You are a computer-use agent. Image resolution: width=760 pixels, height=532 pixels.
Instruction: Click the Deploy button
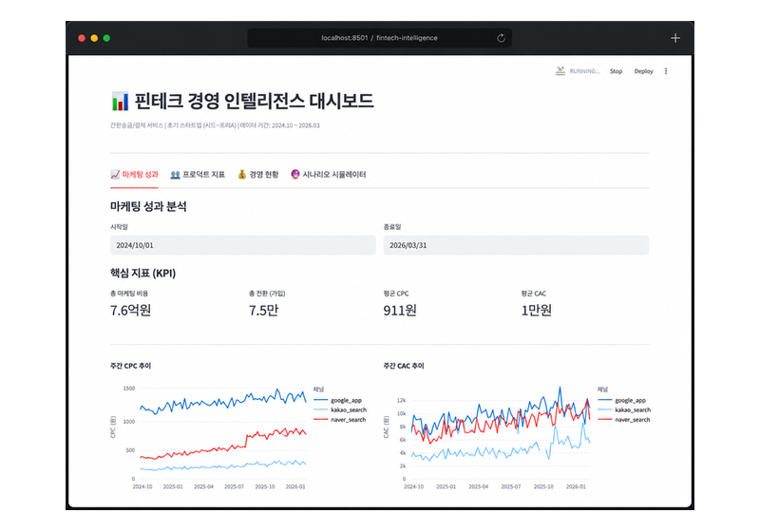[643, 71]
